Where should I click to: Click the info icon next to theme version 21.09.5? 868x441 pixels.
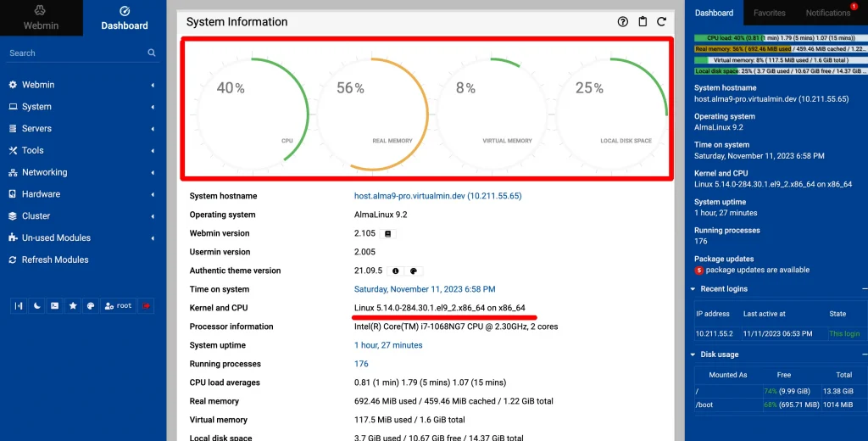pyautogui.click(x=395, y=271)
